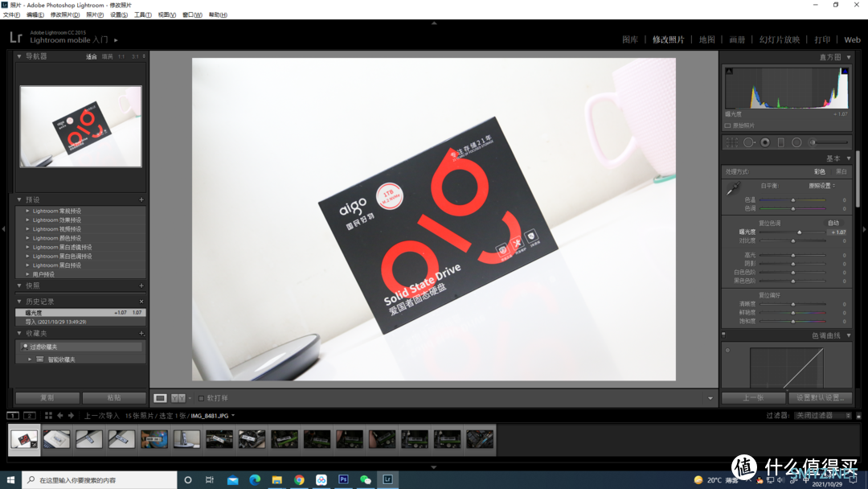Open Microsoft Edge from the taskbar

tap(255, 479)
